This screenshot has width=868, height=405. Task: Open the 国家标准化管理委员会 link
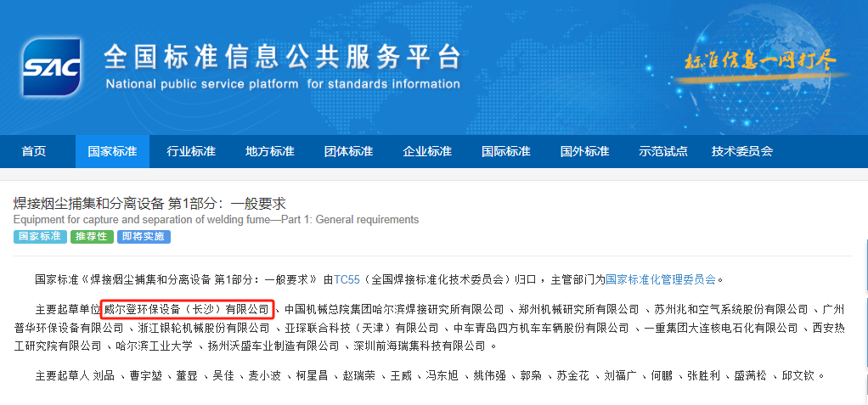[x=661, y=278]
